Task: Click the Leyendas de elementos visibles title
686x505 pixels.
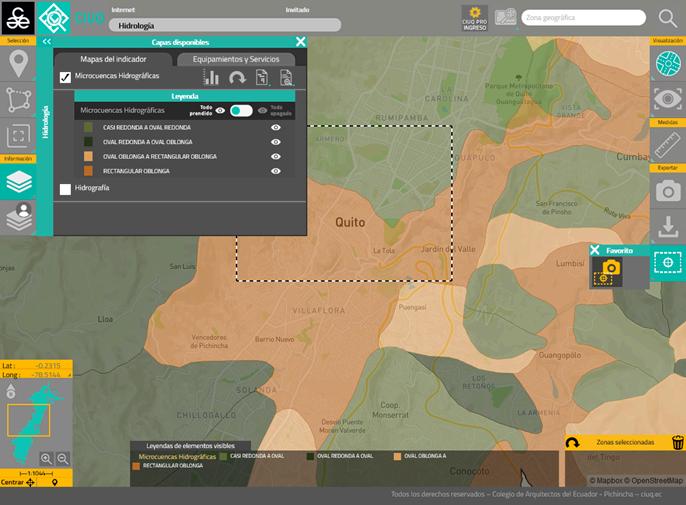Action: pyautogui.click(x=190, y=446)
